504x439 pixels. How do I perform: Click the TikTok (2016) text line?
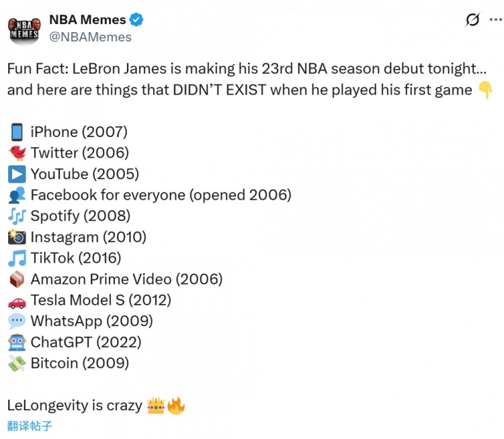tap(75, 258)
